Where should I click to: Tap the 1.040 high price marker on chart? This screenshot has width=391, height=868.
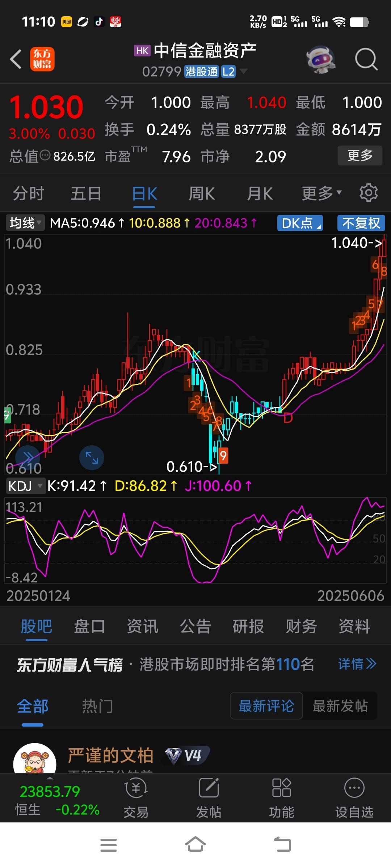tap(357, 243)
